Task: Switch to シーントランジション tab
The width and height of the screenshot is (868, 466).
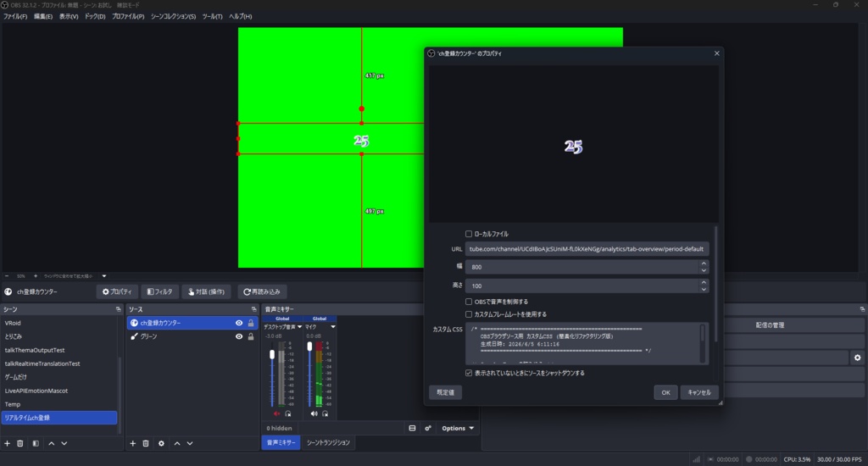Action: point(328,443)
